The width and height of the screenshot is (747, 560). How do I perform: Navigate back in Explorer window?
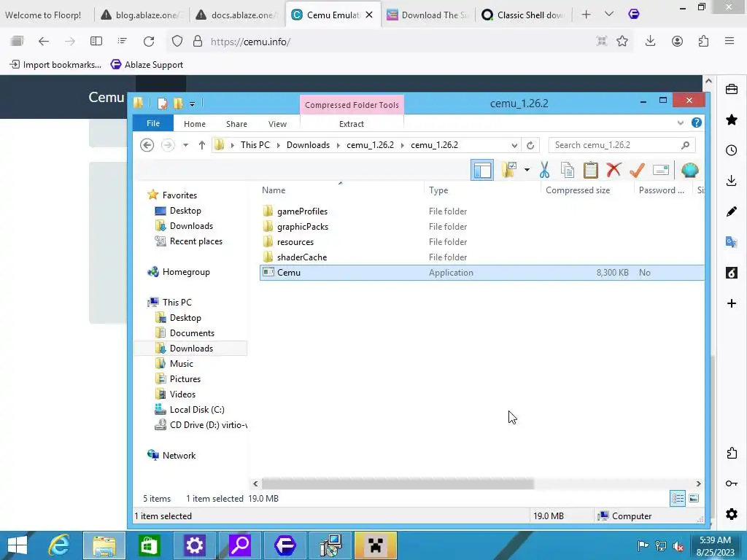[147, 145]
